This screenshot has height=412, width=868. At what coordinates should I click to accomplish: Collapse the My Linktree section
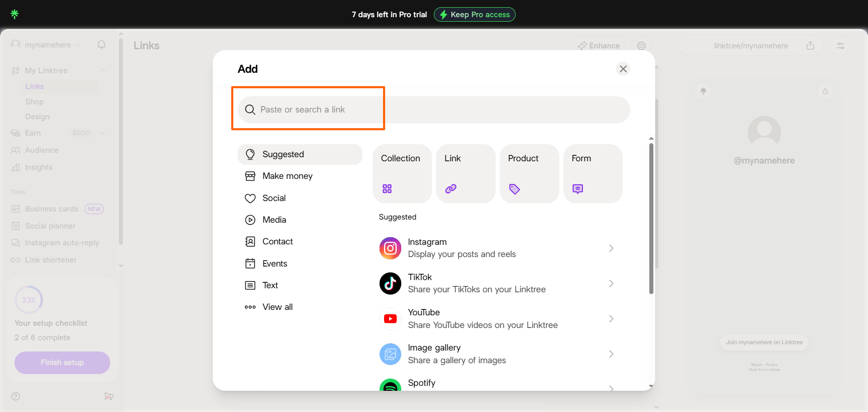[103, 70]
